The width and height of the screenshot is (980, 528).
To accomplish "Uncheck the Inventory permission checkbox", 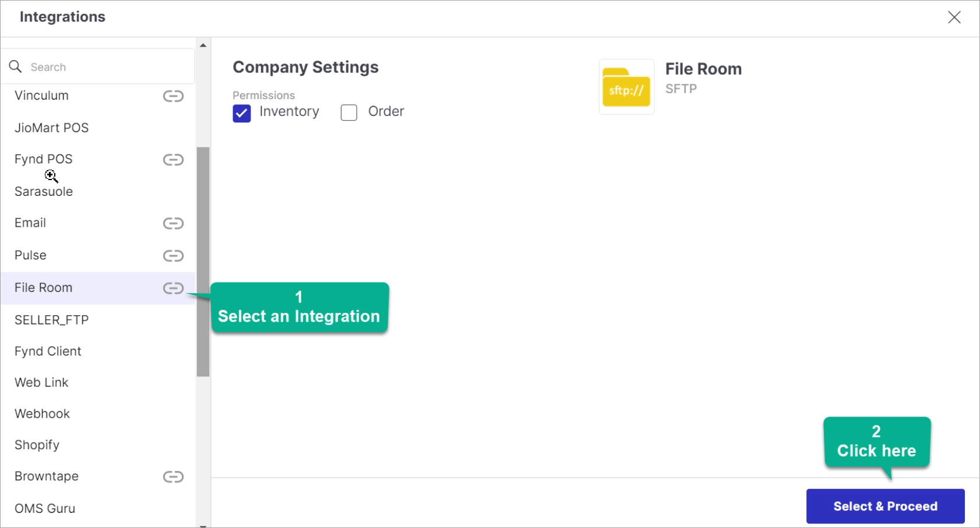I will [x=242, y=113].
